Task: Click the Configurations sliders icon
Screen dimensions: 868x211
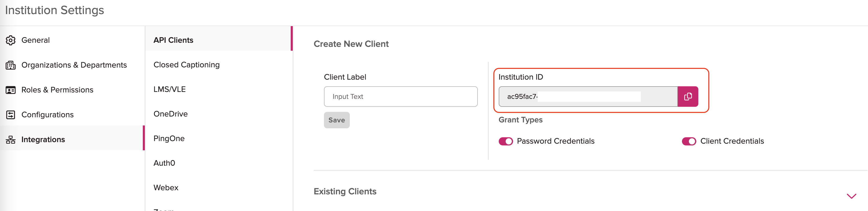Action: tap(10, 115)
